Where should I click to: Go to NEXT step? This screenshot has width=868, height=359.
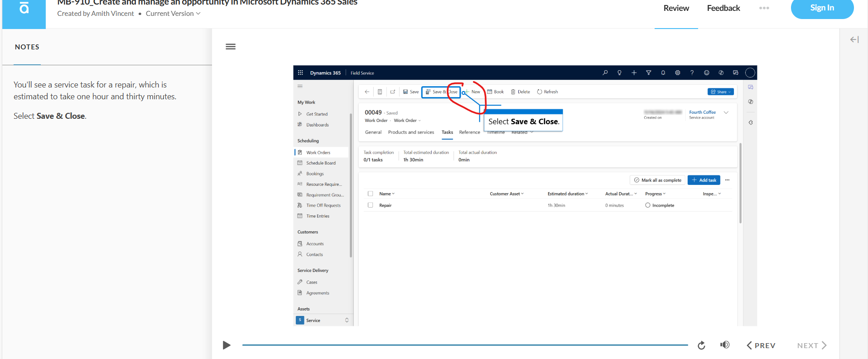[812, 345]
